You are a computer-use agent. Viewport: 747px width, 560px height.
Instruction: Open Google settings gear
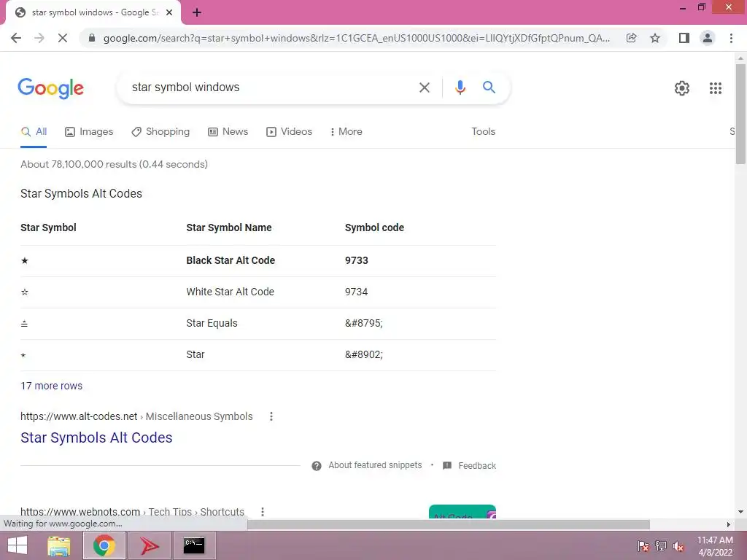coord(682,88)
